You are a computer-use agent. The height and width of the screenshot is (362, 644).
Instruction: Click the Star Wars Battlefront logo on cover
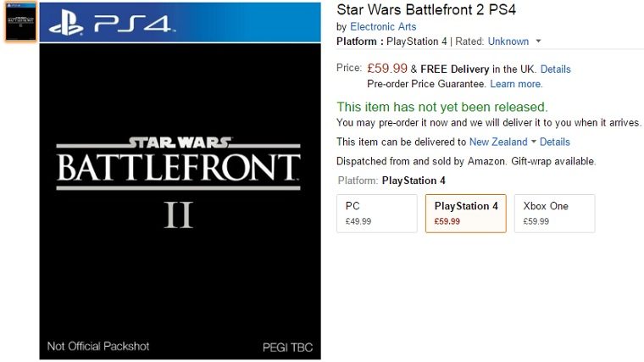tap(178, 161)
